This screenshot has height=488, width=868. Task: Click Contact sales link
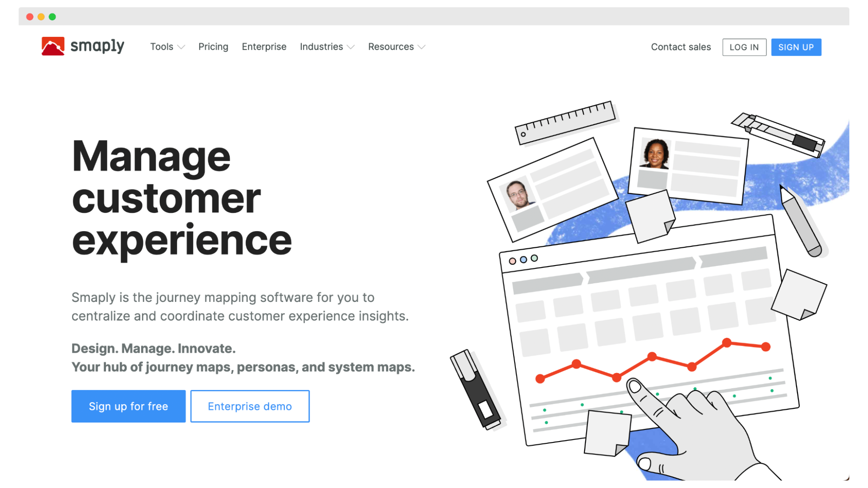[x=681, y=46]
